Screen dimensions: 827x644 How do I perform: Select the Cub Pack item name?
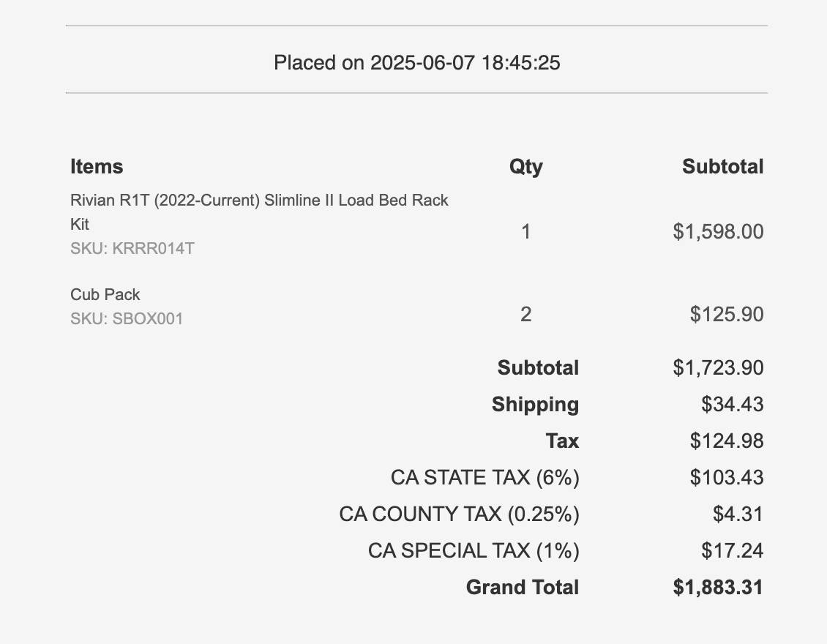click(x=105, y=294)
